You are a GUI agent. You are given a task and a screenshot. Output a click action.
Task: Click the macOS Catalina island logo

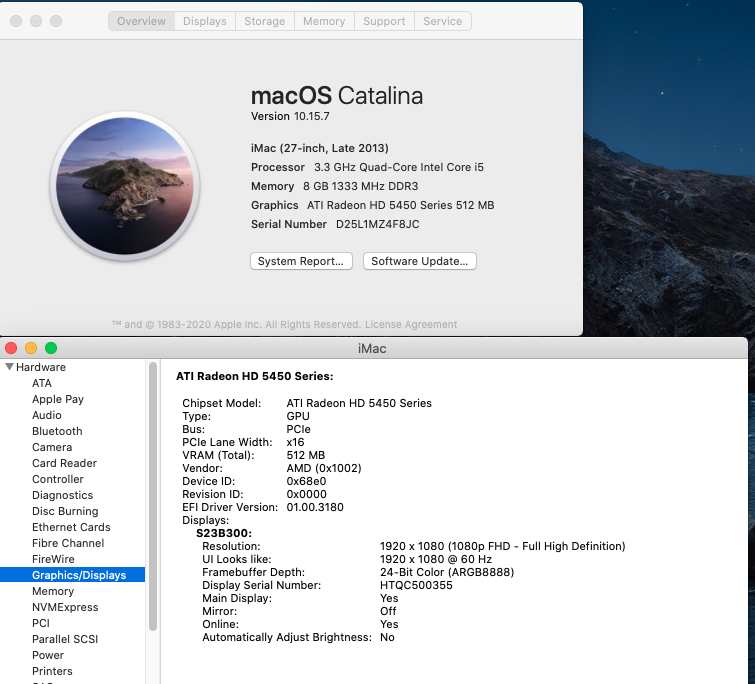coord(125,186)
